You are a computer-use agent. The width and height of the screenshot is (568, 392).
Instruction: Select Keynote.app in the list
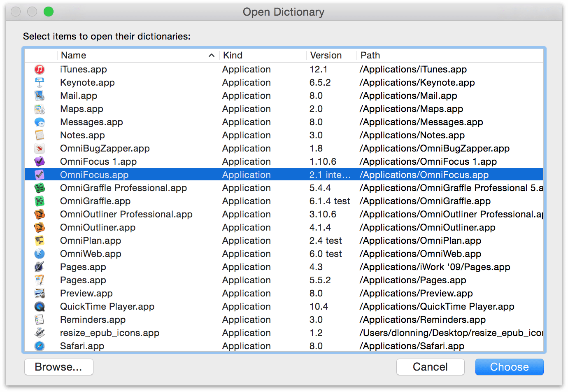87,82
